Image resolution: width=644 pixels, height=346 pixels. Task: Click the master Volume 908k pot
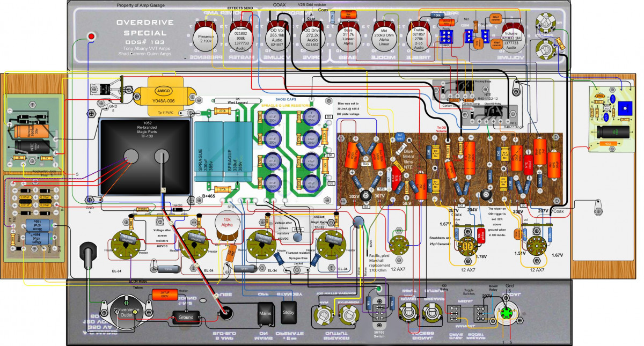pyautogui.click(x=241, y=37)
